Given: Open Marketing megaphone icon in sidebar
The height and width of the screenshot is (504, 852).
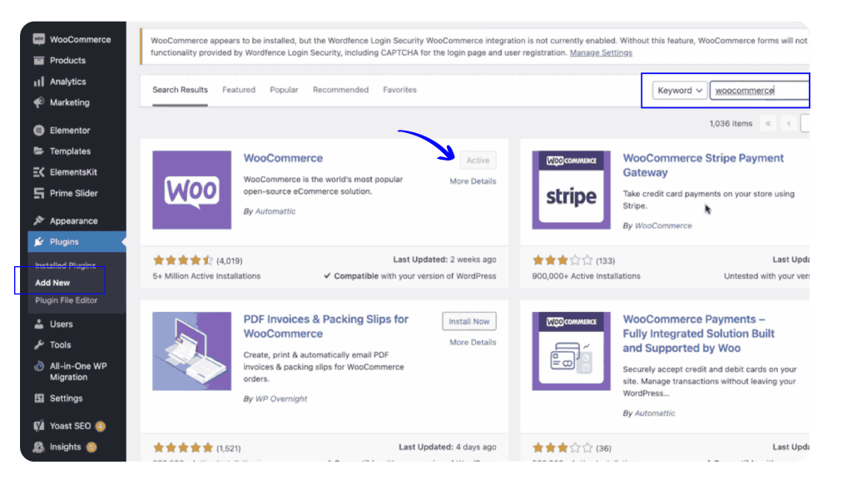Looking at the screenshot, I should (x=38, y=102).
